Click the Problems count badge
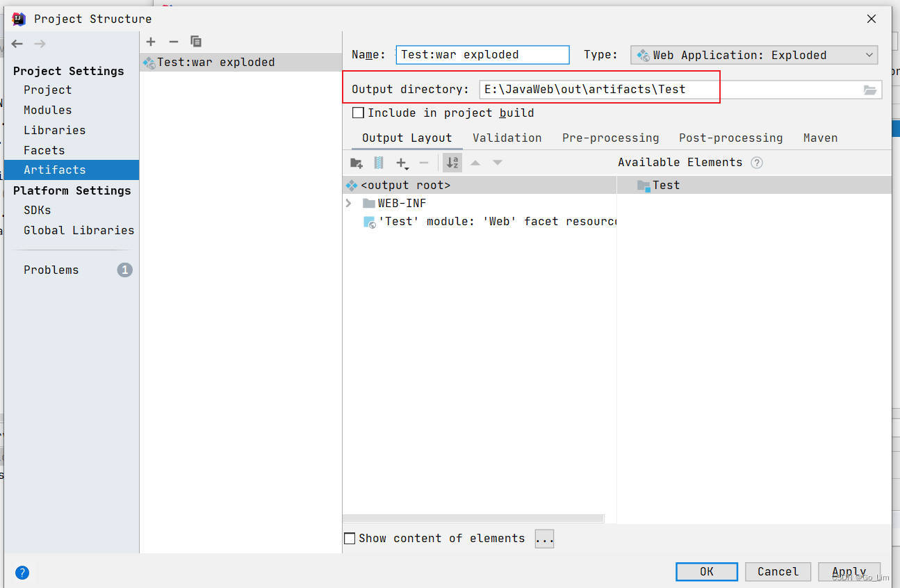The image size is (900, 588). [124, 270]
